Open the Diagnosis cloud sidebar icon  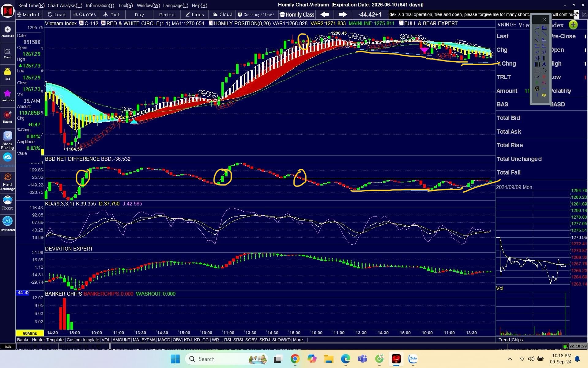[x=8, y=159]
